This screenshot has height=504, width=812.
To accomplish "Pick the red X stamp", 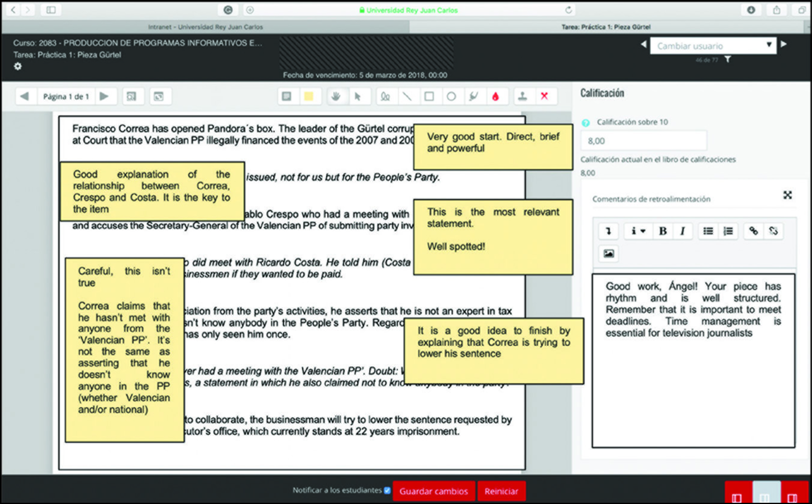I will (545, 97).
